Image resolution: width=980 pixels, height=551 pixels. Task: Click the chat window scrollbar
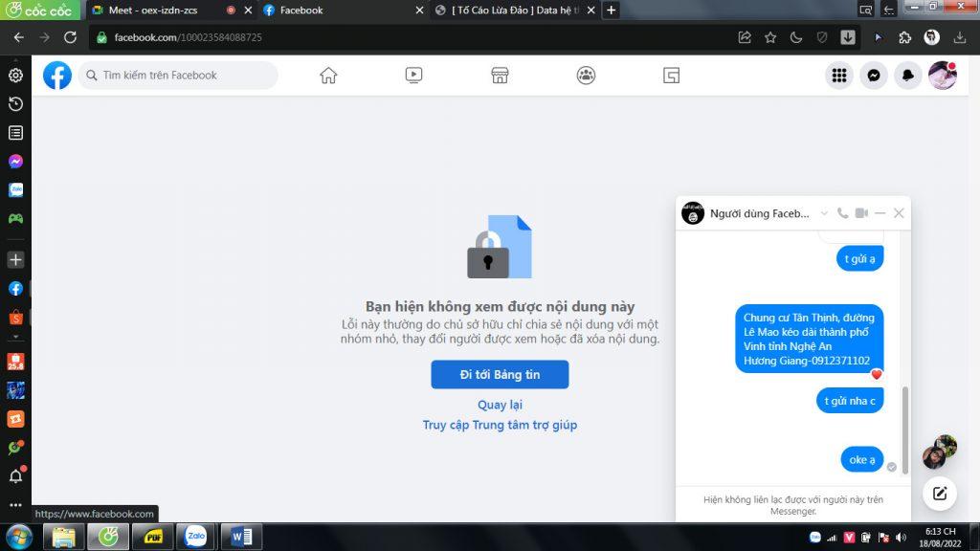click(904, 421)
